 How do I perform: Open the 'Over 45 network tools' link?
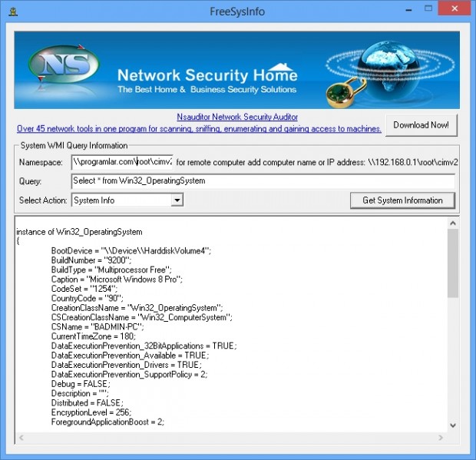click(199, 129)
